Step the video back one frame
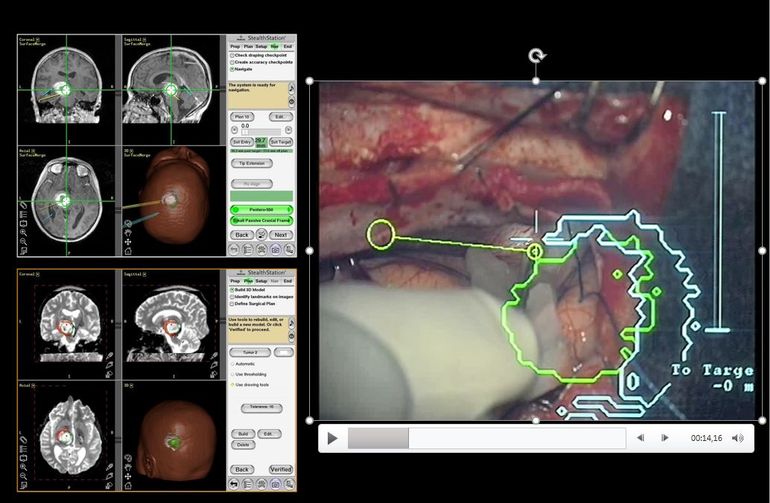The width and height of the screenshot is (770, 503). [640, 438]
